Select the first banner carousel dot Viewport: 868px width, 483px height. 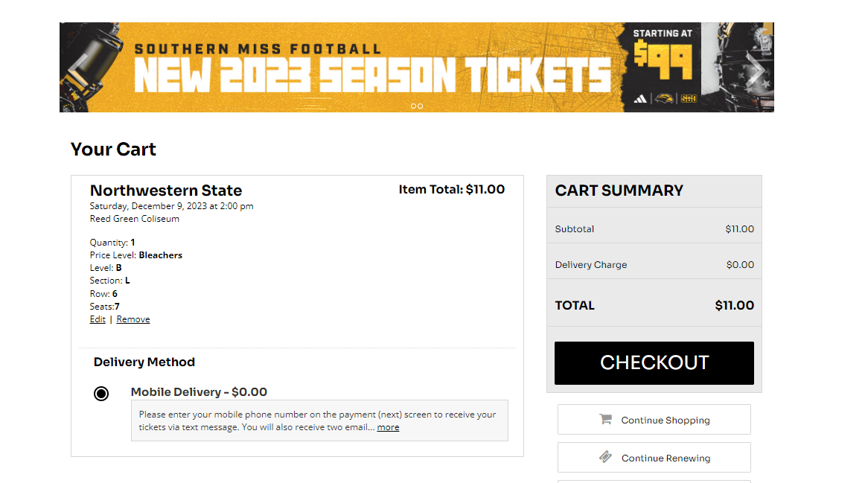click(x=413, y=106)
